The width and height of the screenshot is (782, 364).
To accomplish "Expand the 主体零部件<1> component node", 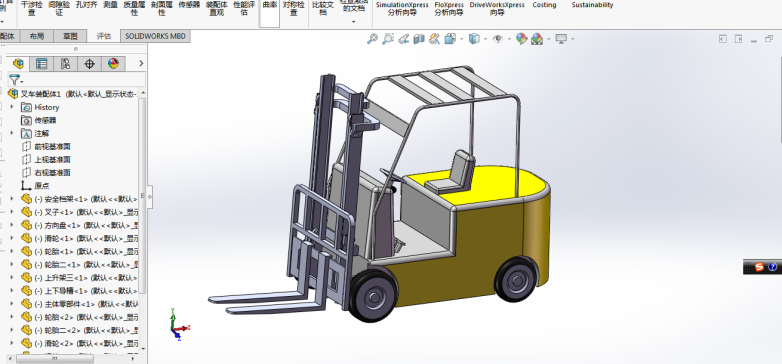I will click(12, 304).
